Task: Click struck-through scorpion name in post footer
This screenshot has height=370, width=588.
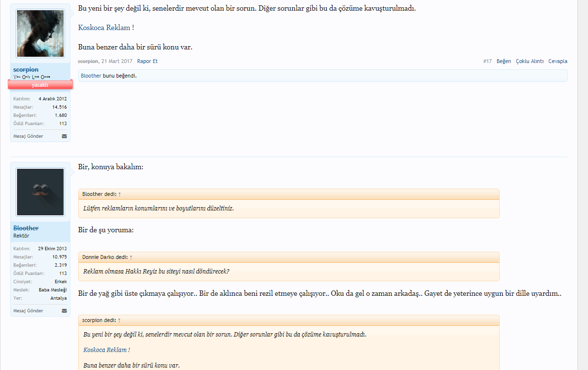Action: click(88, 61)
